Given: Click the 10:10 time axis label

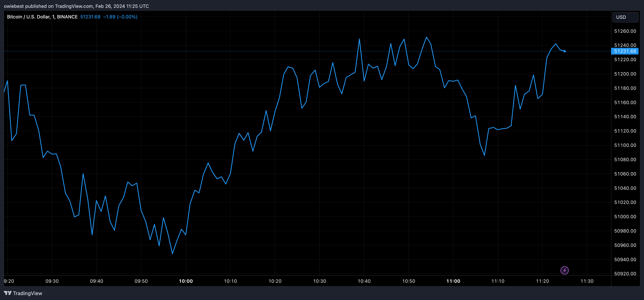Looking at the screenshot, I should pos(230,281).
